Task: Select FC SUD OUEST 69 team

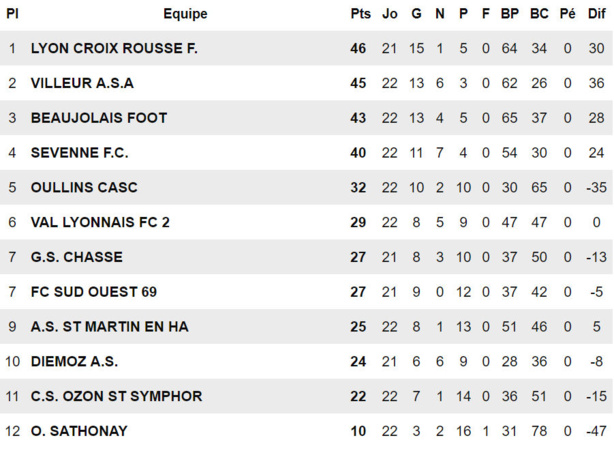Action: (94, 292)
